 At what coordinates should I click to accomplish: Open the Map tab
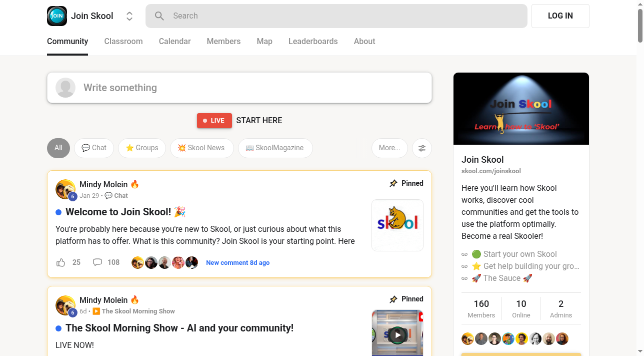click(264, 42)
